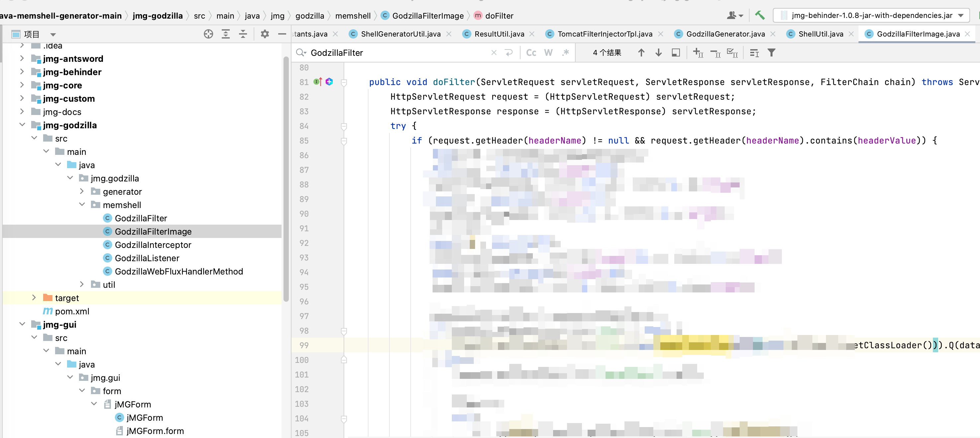
Task: Click the locate-in-project target icon
Action: [208, 34]
